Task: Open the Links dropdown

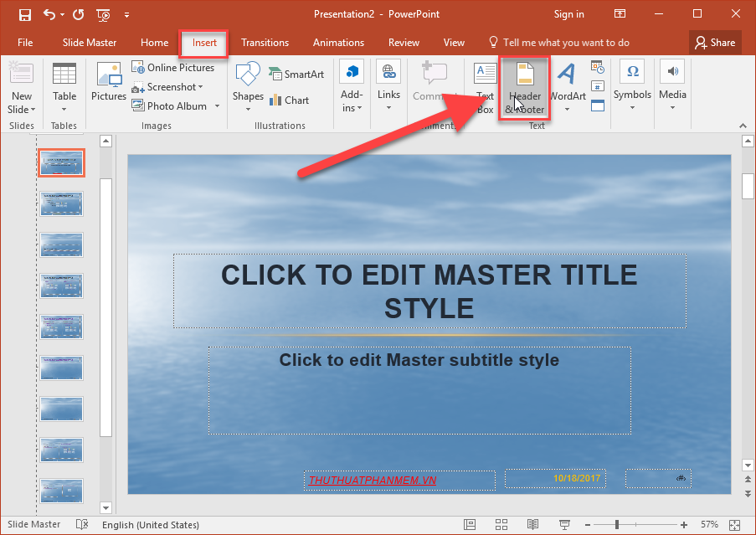Action: point(388,85)
